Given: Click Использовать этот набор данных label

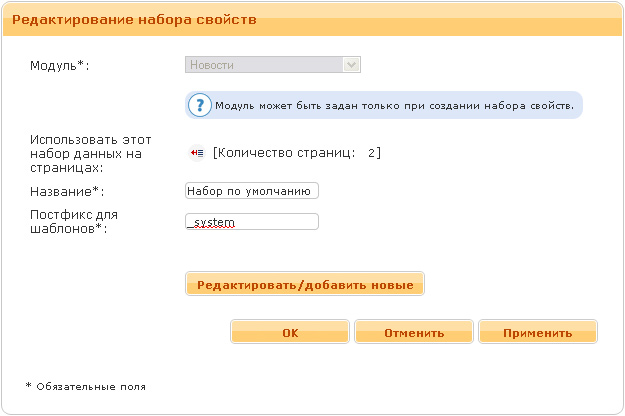Looking at the screenshot, I should point(88,154).
